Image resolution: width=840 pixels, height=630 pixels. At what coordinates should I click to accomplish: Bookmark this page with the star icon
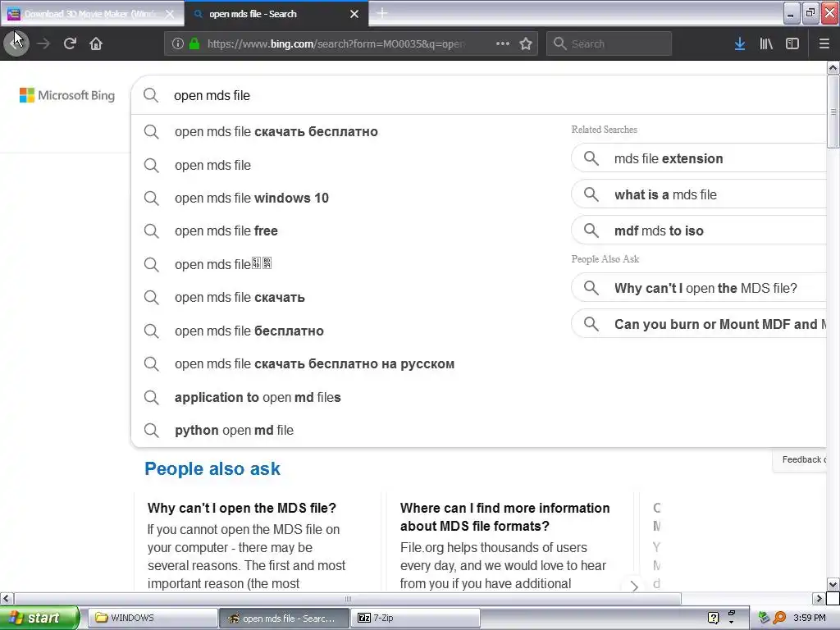pos(526,43)
